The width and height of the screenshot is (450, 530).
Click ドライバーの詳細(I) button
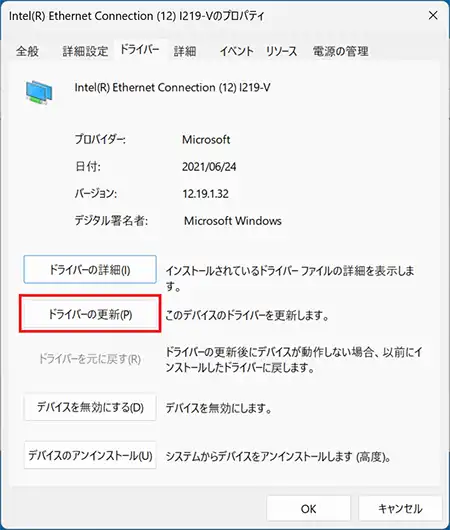coord(90,269)
